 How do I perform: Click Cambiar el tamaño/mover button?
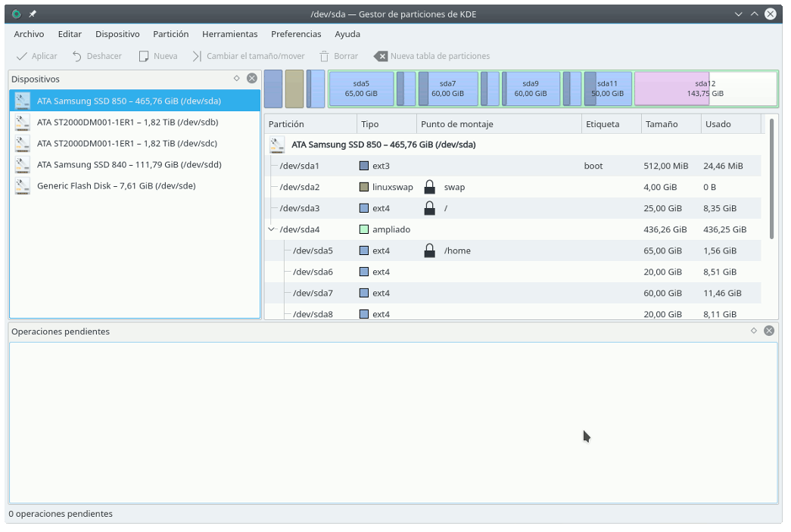248,56
